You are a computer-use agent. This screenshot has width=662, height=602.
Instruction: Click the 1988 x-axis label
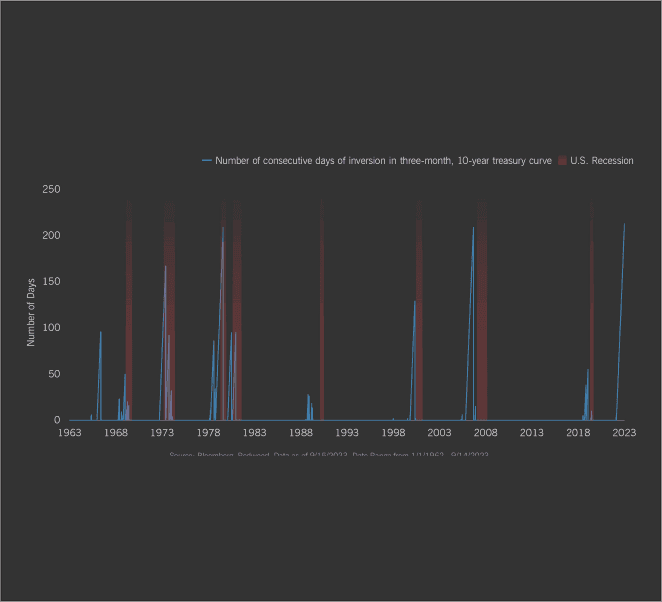click(301, 433)
